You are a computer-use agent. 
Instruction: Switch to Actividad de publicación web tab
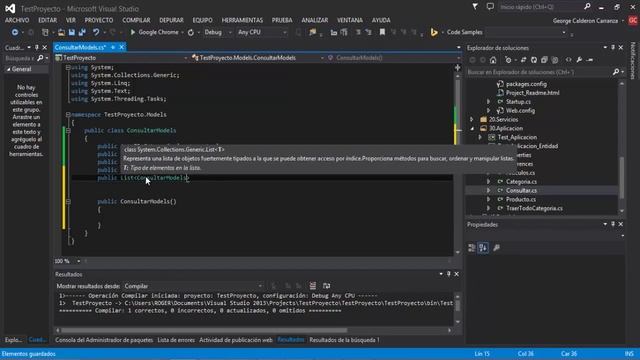point(236,340)
